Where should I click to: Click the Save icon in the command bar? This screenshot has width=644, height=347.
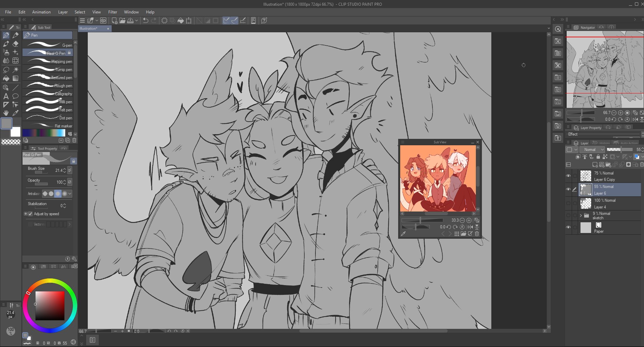(x=130, y=21)
